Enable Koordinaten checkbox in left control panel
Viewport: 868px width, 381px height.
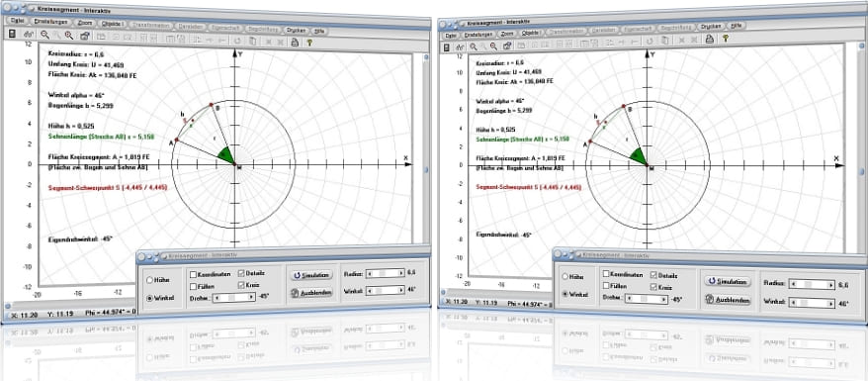tap(193, 274)
